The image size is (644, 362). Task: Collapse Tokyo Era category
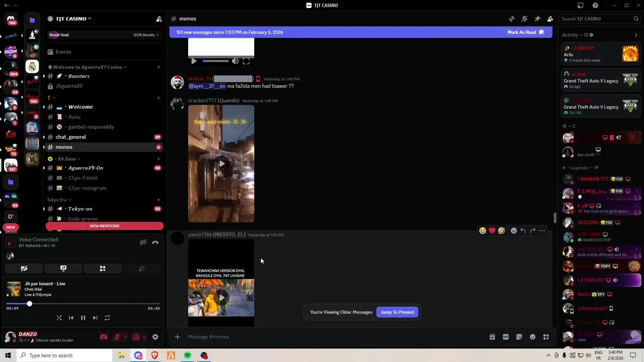[x=59, y=200]
